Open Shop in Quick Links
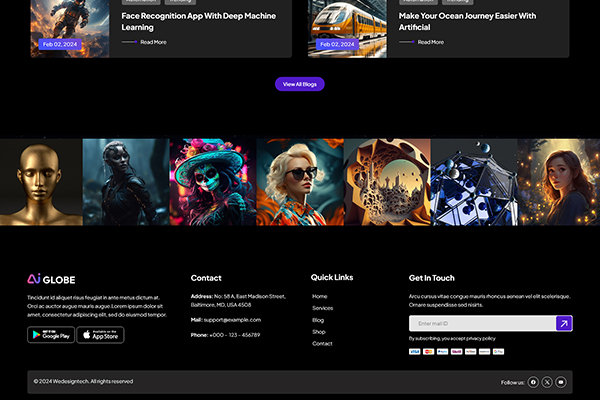Viewport: 600px width, 400px height. pos(319,331)
